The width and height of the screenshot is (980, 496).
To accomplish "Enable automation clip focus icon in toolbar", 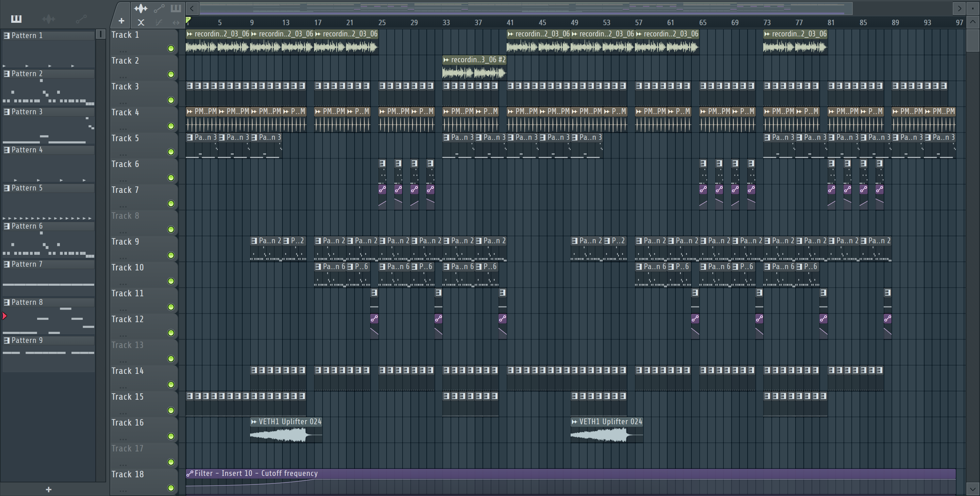I will tap(159, 9).
